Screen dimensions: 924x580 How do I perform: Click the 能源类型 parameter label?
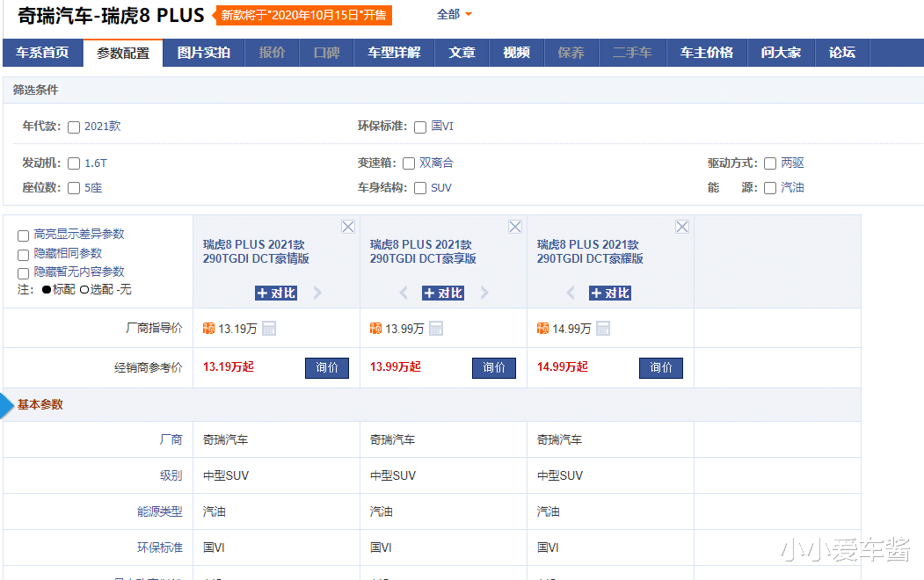click(x=160, y=511)
